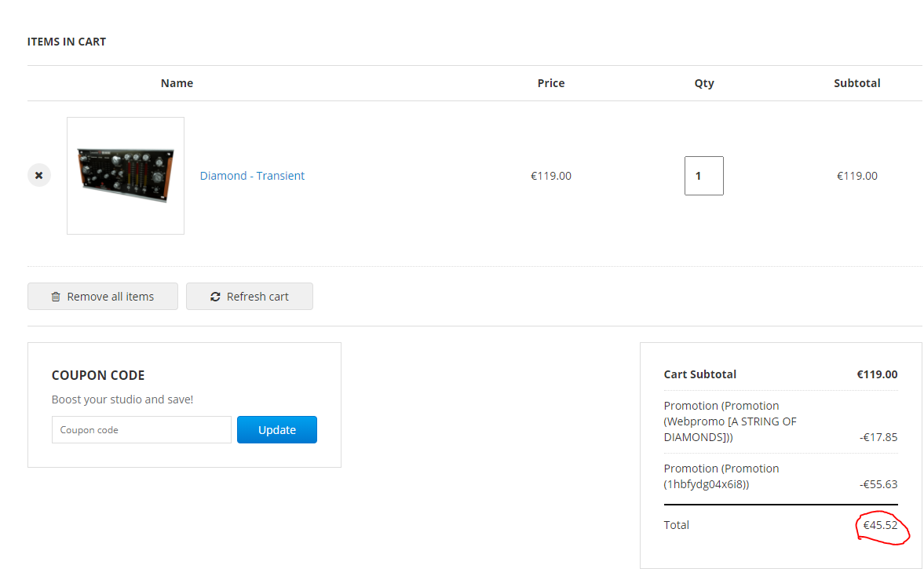The width and height of the screenshot is (924, 569).
Task: Select the Qty column header
Action: pos(704,83)
